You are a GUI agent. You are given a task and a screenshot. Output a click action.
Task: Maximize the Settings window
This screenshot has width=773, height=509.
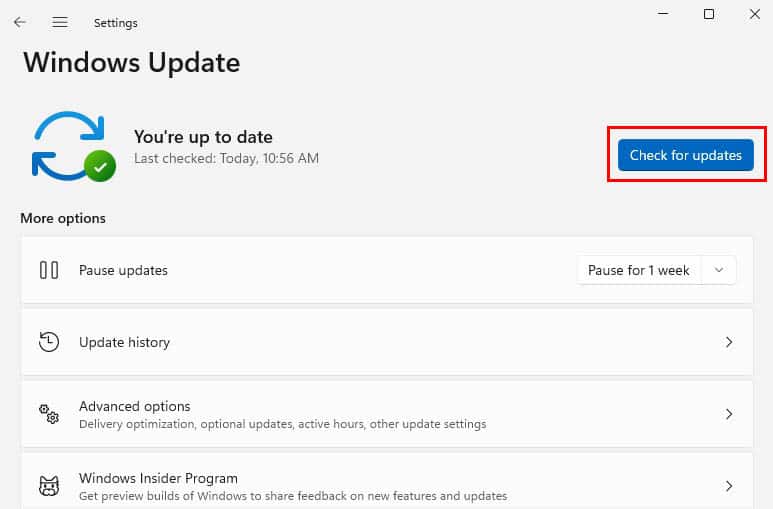pos(709,14)
